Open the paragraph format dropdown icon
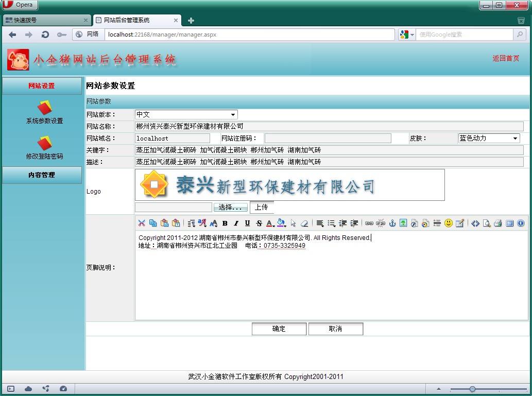 point(192,223)
